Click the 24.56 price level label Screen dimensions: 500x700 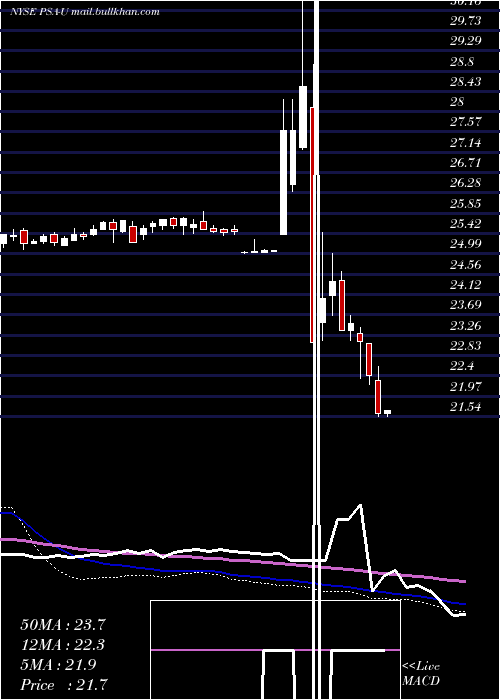click(466, 265)
